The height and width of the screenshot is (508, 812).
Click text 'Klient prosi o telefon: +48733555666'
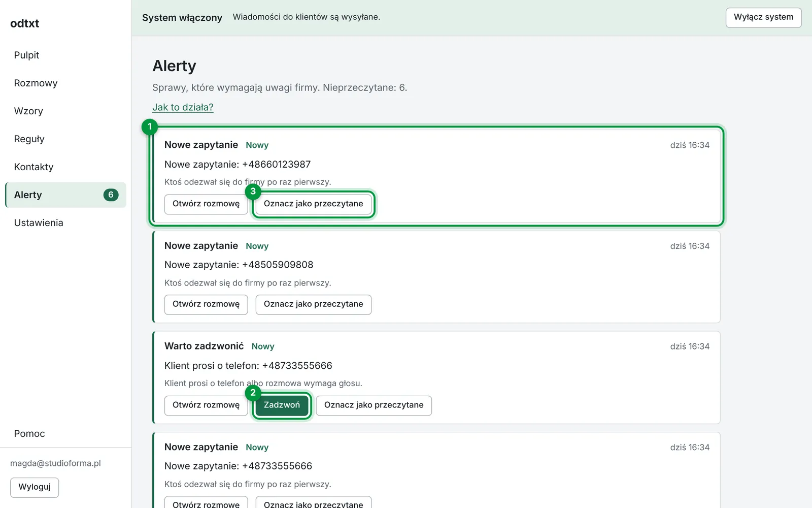click(x=248, y=366)
